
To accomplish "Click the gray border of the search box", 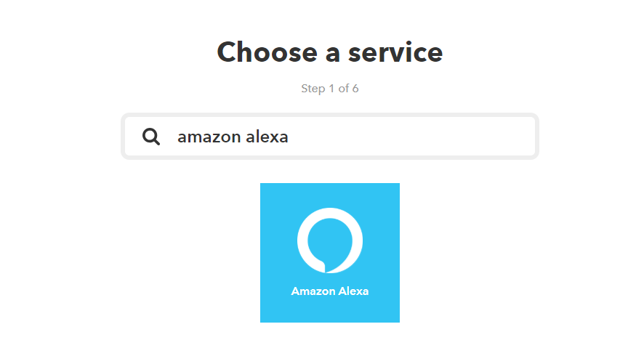I will pyautogui.click(x=330, y=115).
